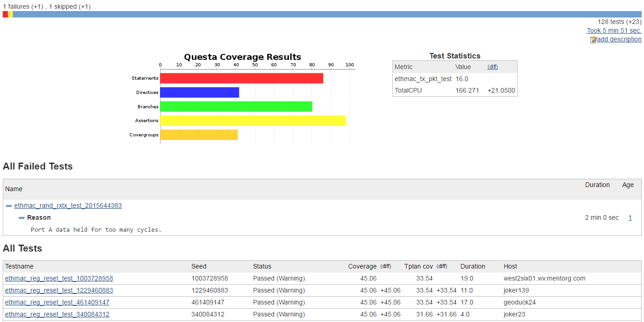Open ethmac_reg_reset_test_461409147
Viewport: 644px width, 322px height.
point(57,302)
